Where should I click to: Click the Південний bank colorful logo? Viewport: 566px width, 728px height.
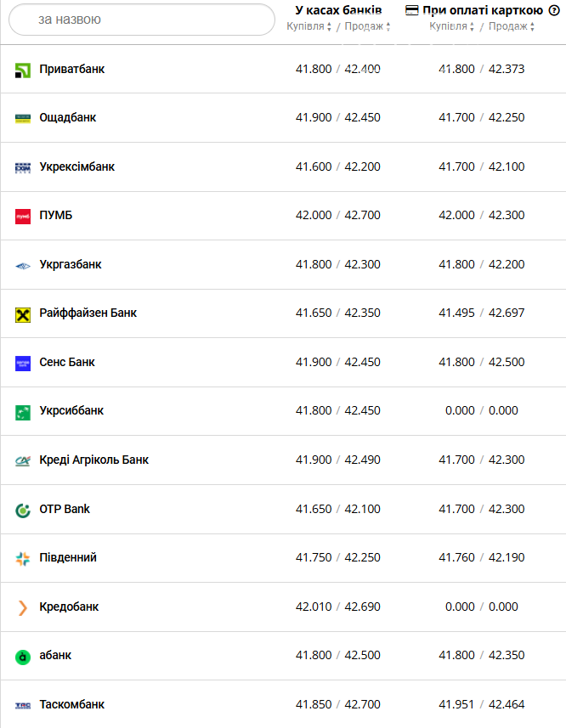coord(23,558)
